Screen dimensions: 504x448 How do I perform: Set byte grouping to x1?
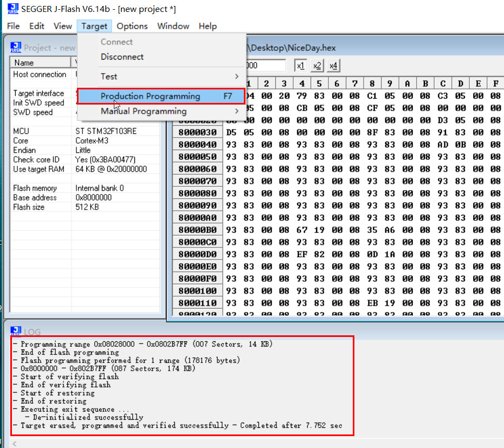[301, 66]
